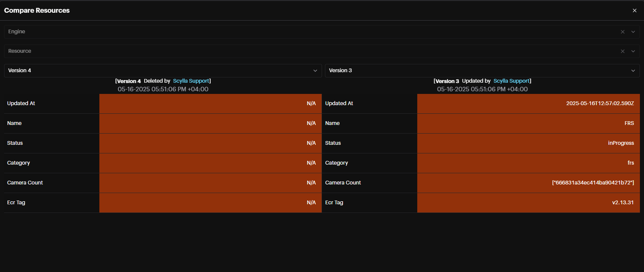Viewport: 644px width, 272px height.
Task: Select the v2.13.31 Ecr Tag value
Action: click(x=623, y=203)
